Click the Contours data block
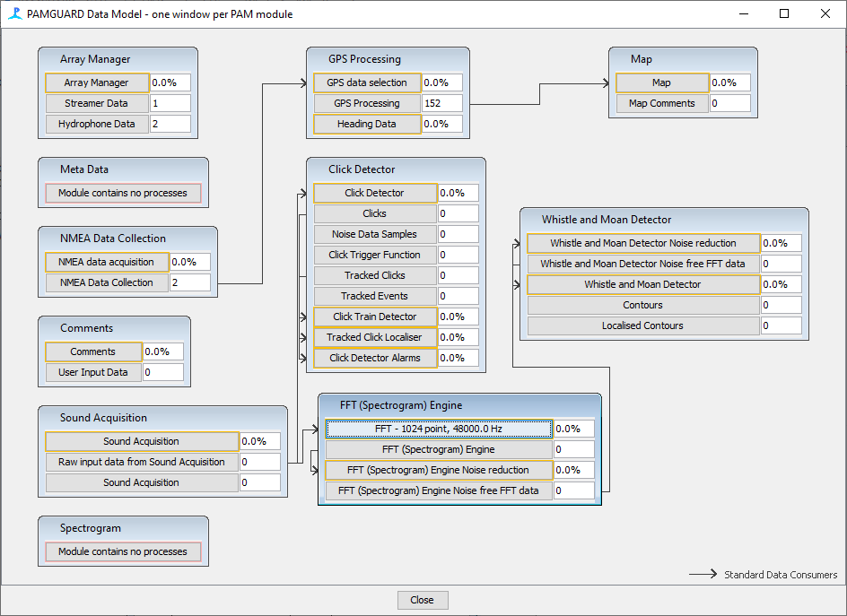The height and width of the screenshot is (616, 847). pos(643,305)
